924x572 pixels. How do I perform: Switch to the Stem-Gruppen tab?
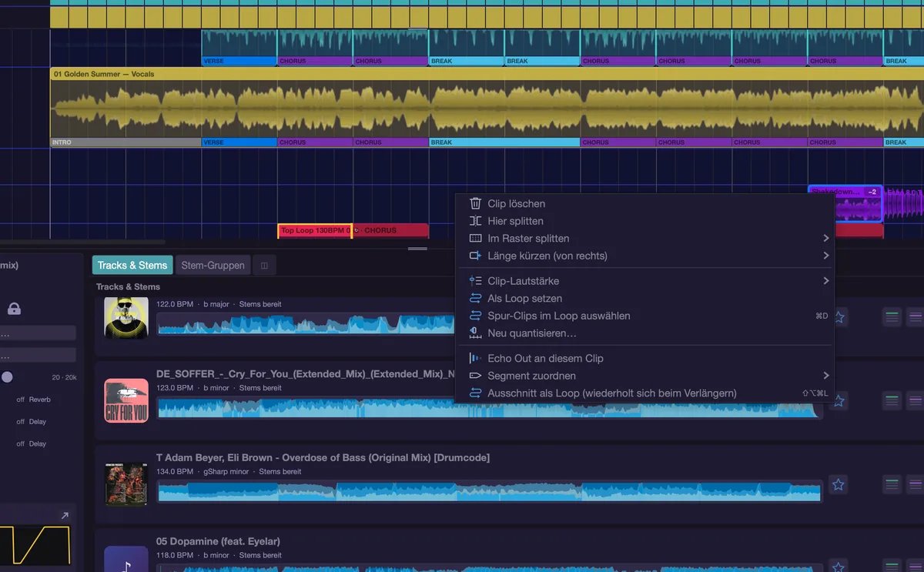click(x=213, y=266)
